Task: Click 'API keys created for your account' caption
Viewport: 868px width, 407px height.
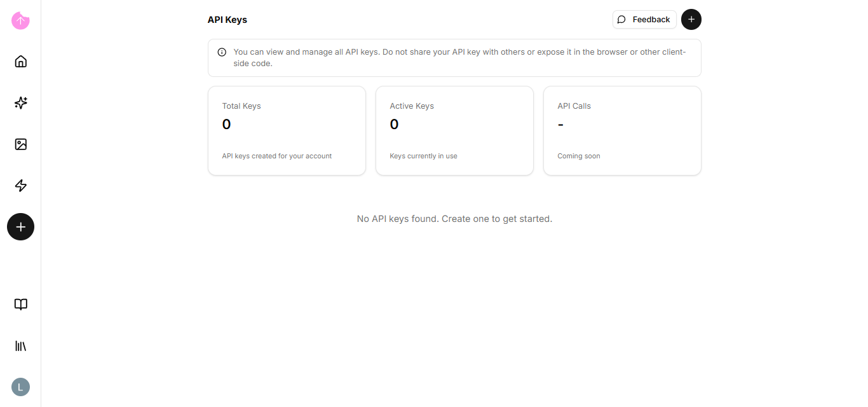Action: (276, 156)
